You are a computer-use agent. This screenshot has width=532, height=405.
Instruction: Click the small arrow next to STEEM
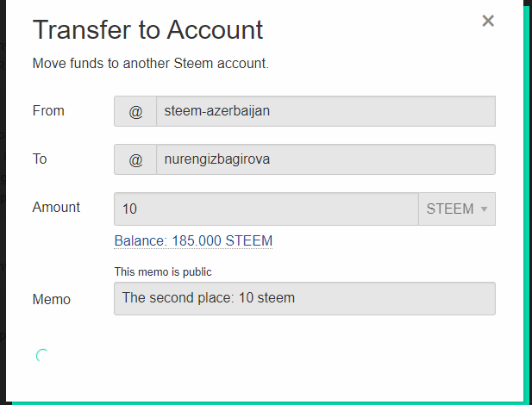pyautogui.click(x=485, y=209)
